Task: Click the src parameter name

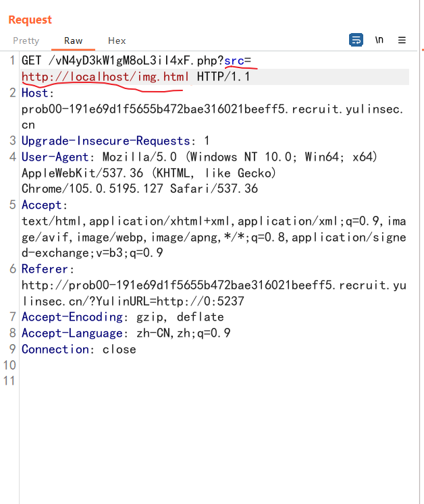Action: (x=234, y=61)
